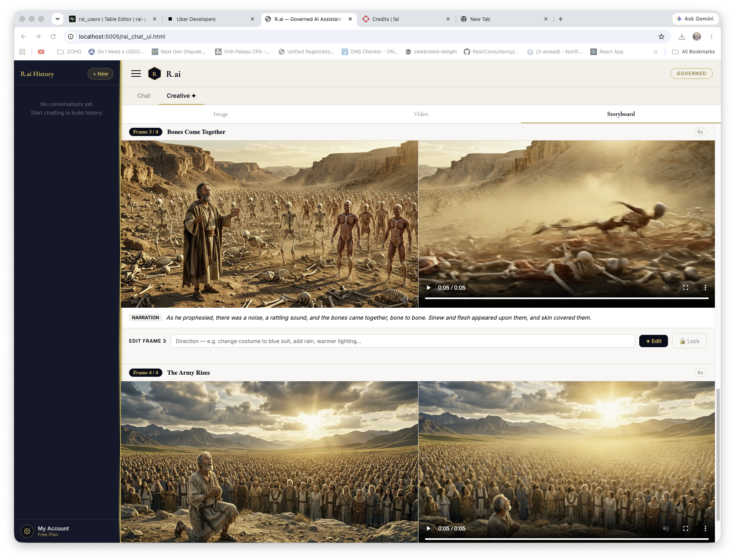Enter fullscreen on Frame 3 video
The height and width of the screenshot is (560, 735).
[686, 288]
